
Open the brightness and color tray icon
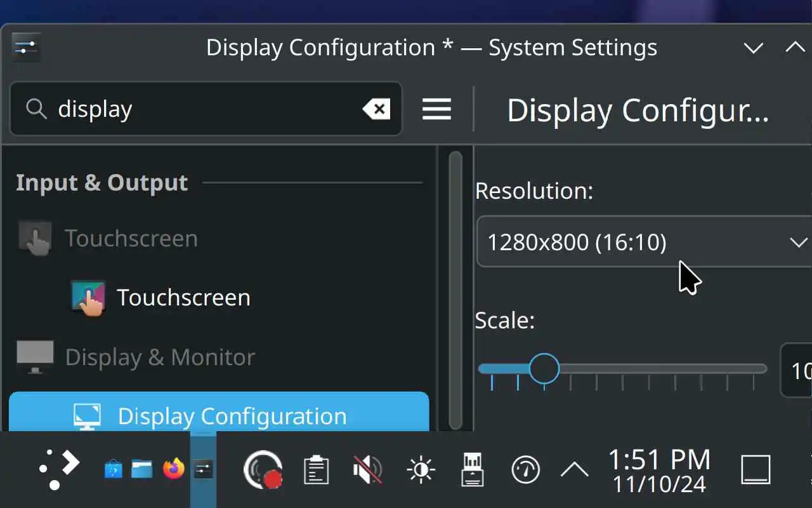click(x=421, y=471)
